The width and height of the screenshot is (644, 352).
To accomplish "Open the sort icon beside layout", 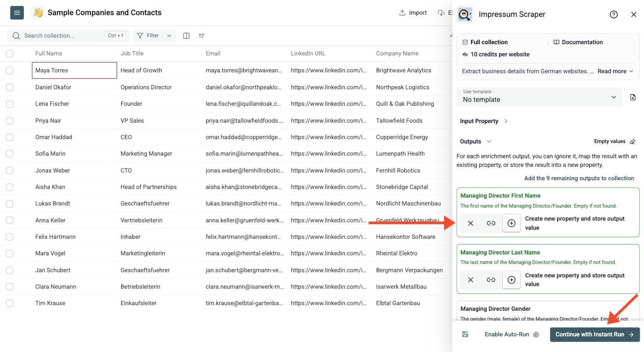I will pos(202,36).
